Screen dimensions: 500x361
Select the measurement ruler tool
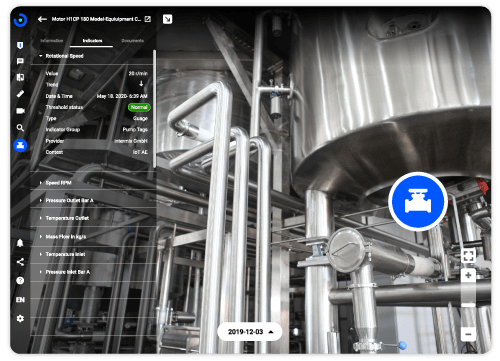click(20, 94)
